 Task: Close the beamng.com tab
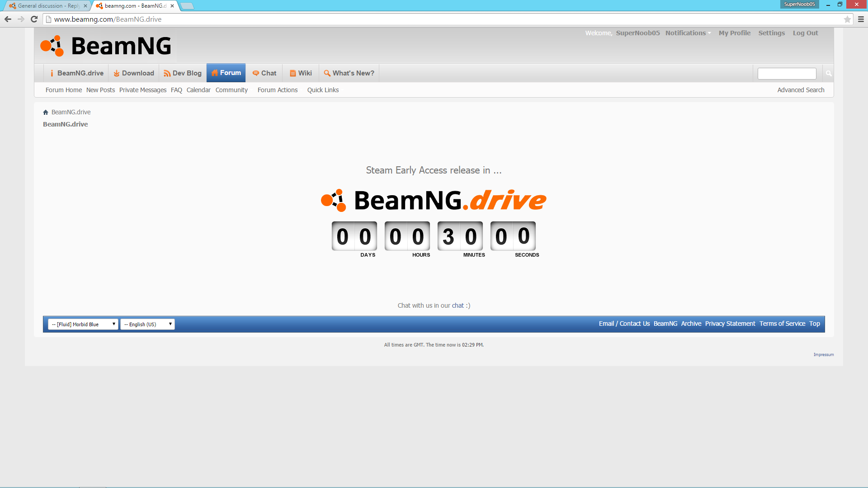coord(172,6)
